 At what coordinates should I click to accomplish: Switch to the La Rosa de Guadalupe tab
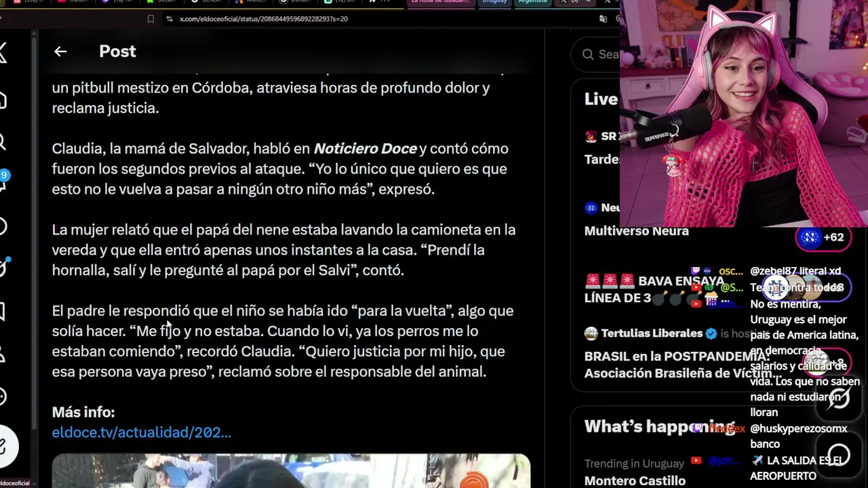(441, 2)
